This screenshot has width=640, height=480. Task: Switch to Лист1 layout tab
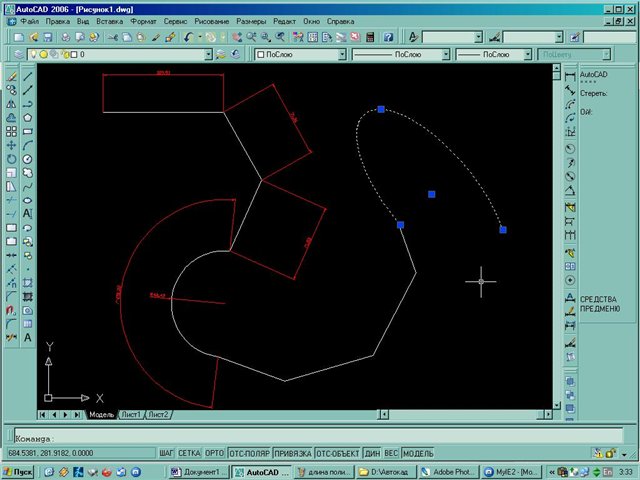[131, 414]
